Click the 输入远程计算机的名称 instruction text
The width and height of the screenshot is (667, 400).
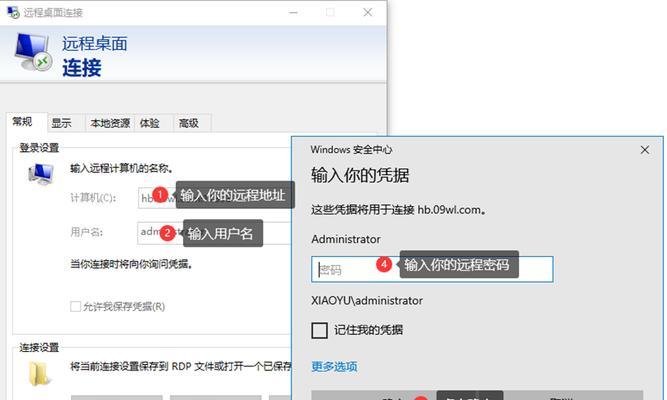(122, 169)
